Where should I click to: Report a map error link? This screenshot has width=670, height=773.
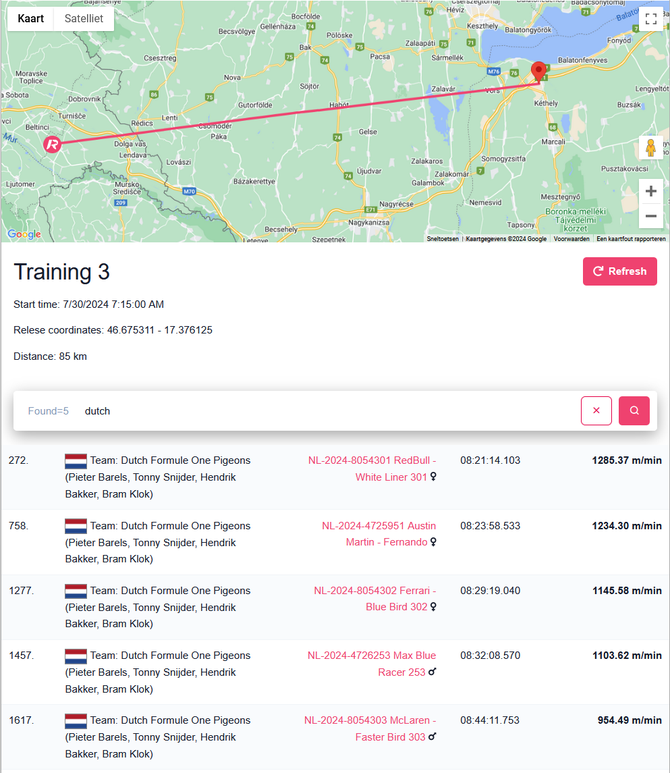click(x=631, y=239)
